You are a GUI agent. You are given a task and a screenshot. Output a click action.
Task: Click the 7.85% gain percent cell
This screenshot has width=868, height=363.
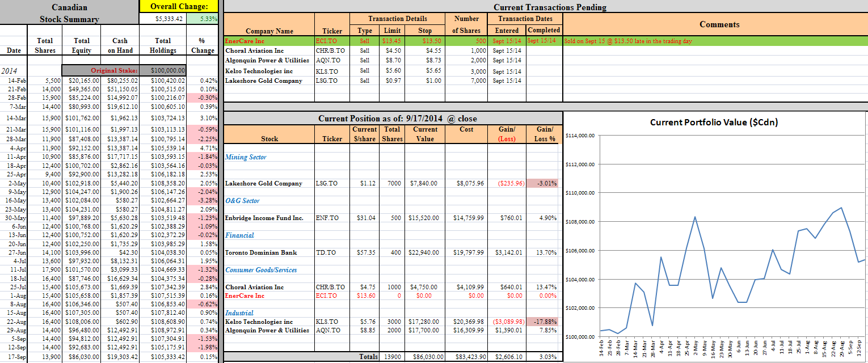pyautogui.click(x=542, y=330)
